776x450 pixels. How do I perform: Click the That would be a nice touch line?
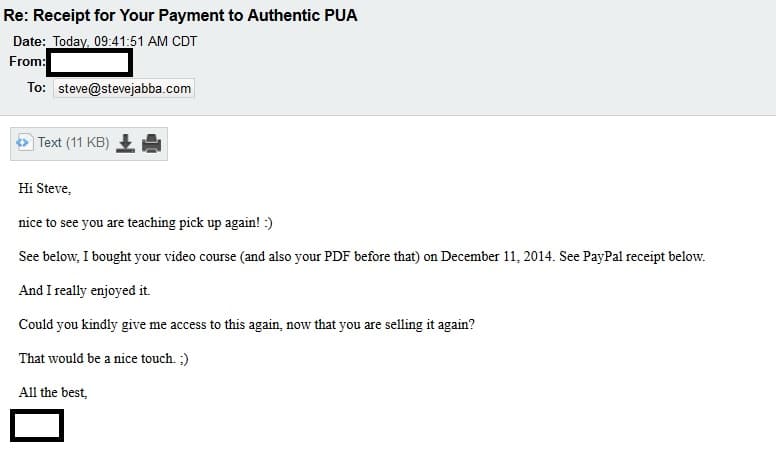tap(103, 358)
